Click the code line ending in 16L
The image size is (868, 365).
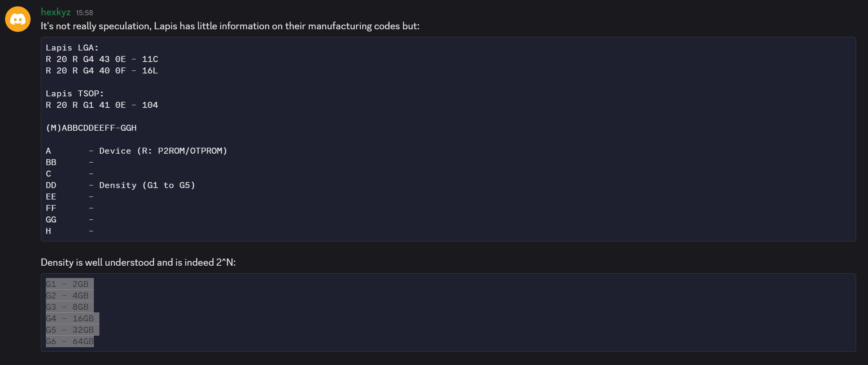pos(102,71)
